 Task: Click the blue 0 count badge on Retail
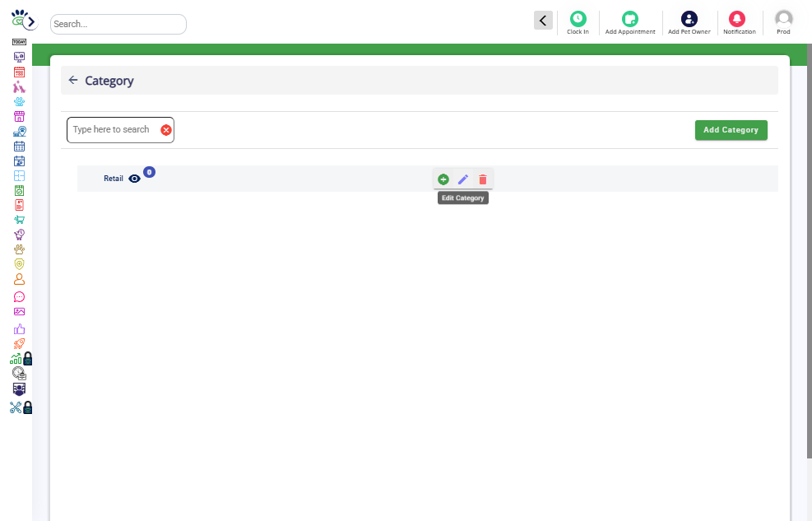[149, 172]
